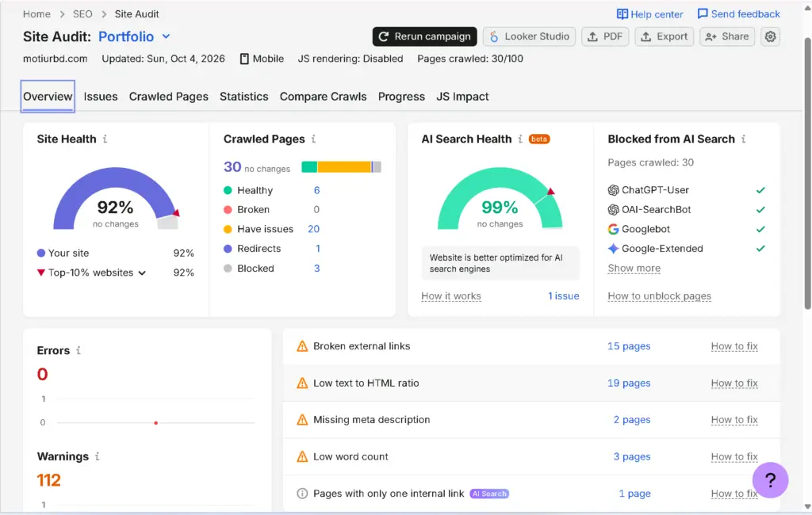Viewport: 812px width, 515px height.
Task: View 19 pages with low text ratio
Action: (629, 383)
